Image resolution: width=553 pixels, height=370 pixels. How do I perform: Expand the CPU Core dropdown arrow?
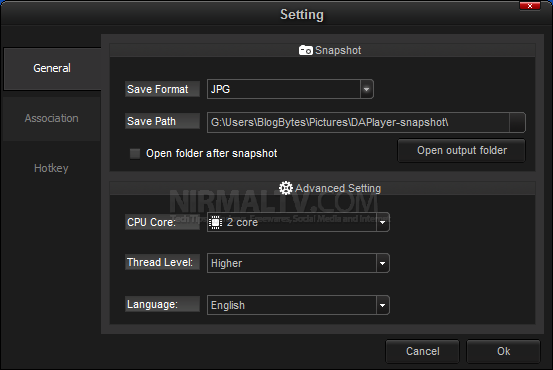(383, 222)
